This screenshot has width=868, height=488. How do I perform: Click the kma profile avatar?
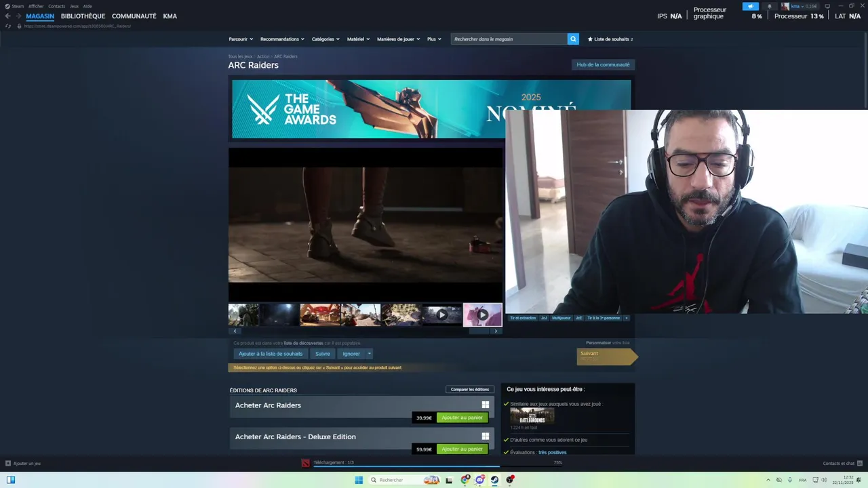[x=785, y=6]
